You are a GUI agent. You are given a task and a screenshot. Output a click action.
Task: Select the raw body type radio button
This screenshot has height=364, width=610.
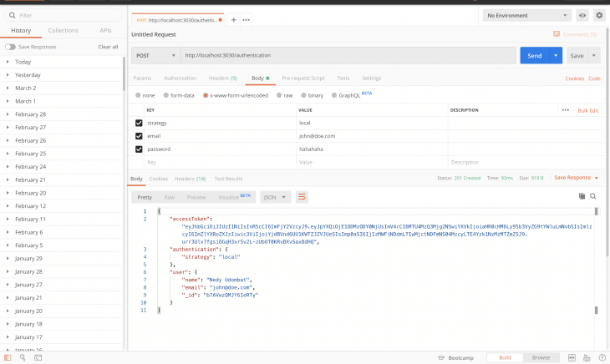pos(281,95)
